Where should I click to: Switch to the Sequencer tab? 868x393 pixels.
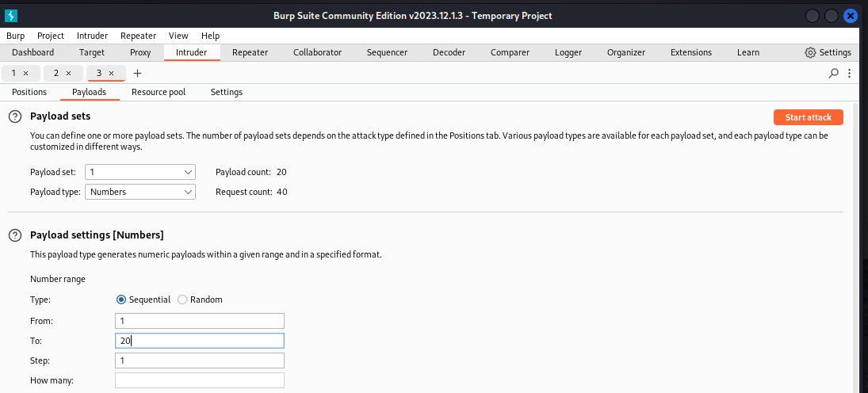point(387,52)
